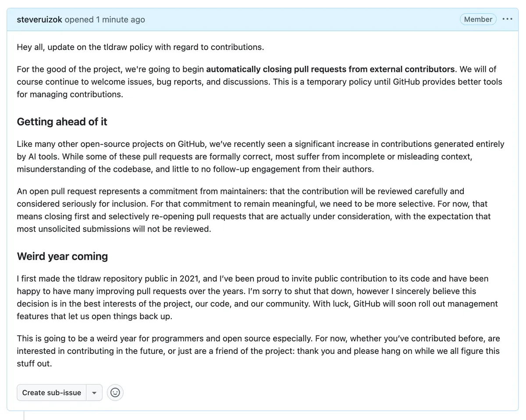Image resolution: width=526 pixels, height=420 pixels.
Task: Click paragraph starting "Like many other open-source projects"
Action: (x=260, y=157)
